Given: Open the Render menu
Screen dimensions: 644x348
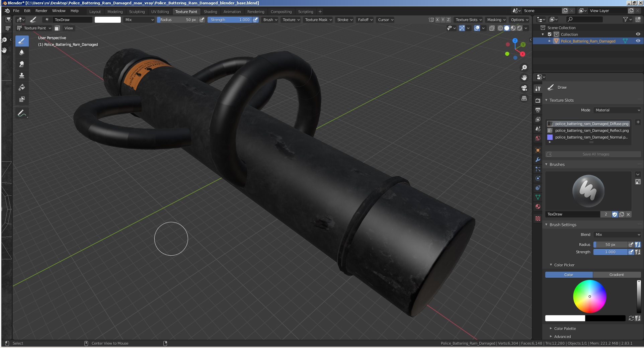Looking at the screenshot, I should pos(42,11).
